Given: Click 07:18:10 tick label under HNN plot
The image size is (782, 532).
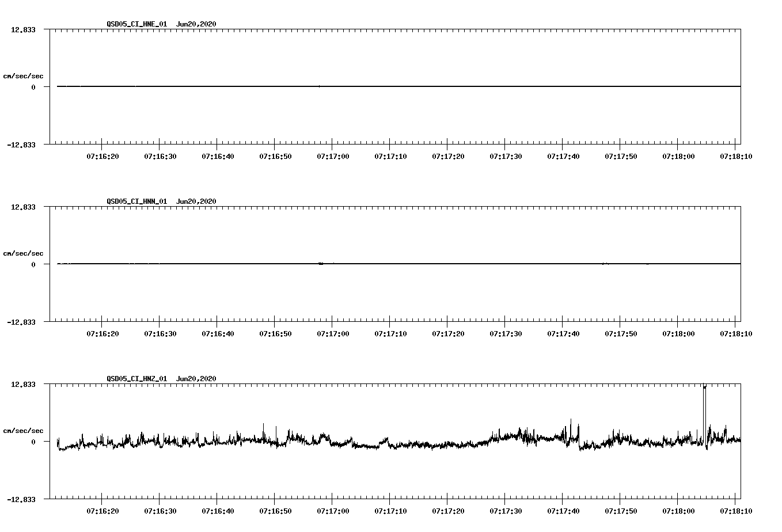Looking at the screenshot, I should click(x=736, y=333).
